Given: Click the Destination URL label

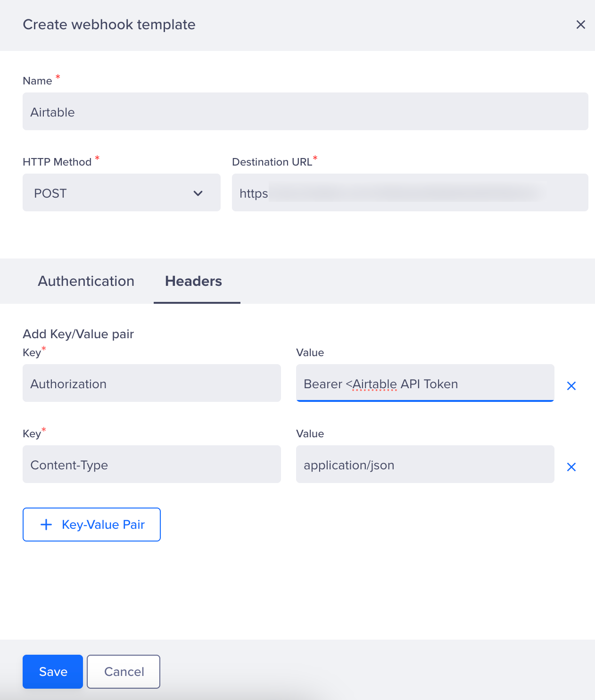Looking at the screenshot, I should (x=272, y=162).
